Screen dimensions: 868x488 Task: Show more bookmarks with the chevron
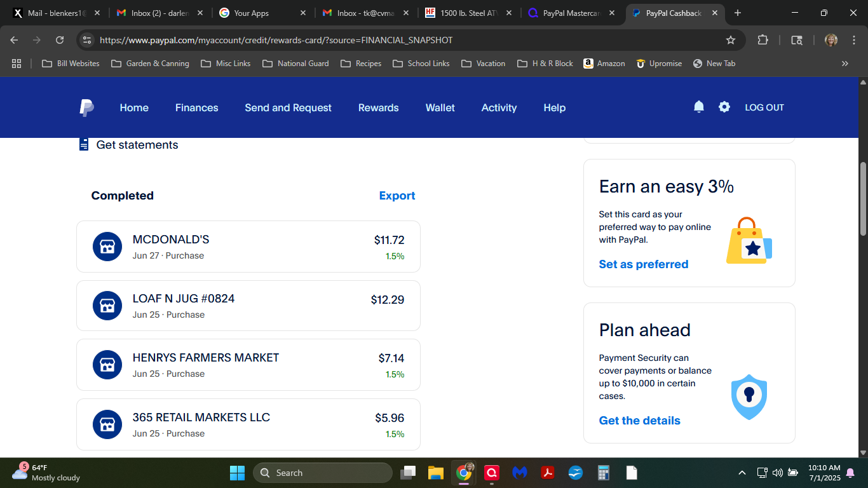(x=845, y=64)
